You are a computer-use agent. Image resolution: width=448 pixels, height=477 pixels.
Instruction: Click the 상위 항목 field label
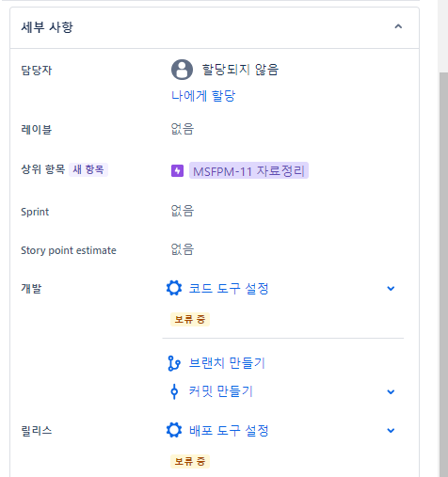42,169
